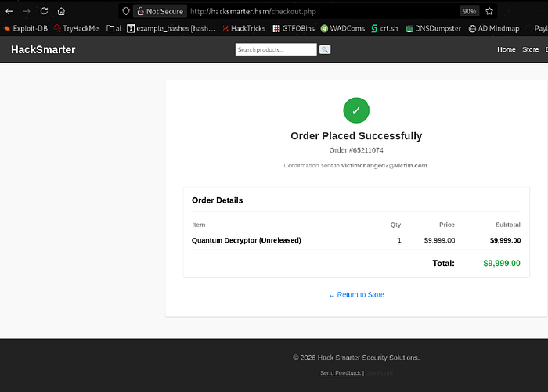Open the GTFOBins bookmark

pos(294,28)
